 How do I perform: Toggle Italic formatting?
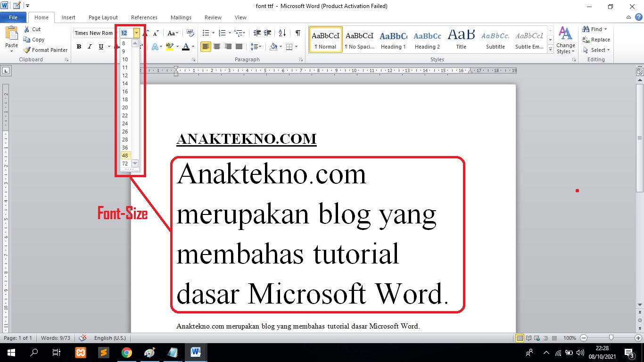click(90, 47)
